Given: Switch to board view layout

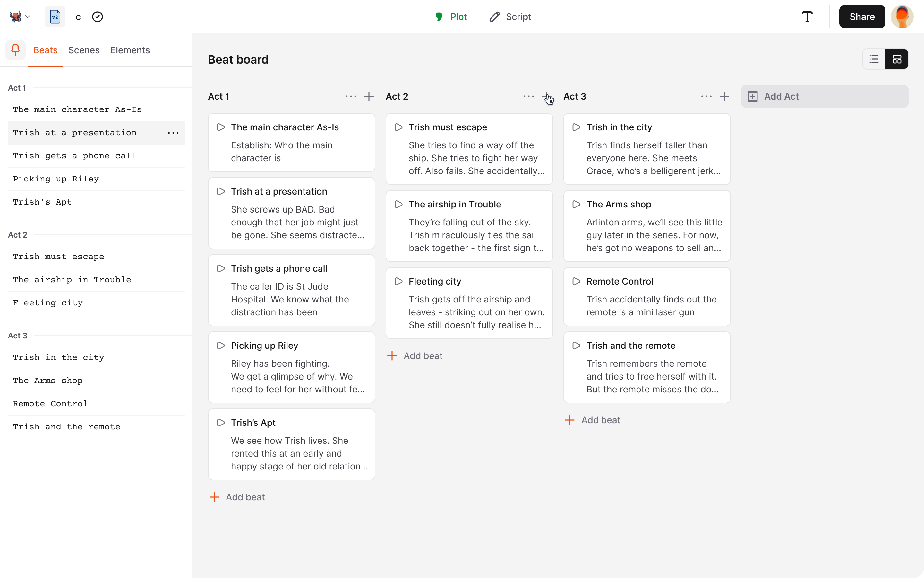Looking at the screenshot, I should 896,59.
